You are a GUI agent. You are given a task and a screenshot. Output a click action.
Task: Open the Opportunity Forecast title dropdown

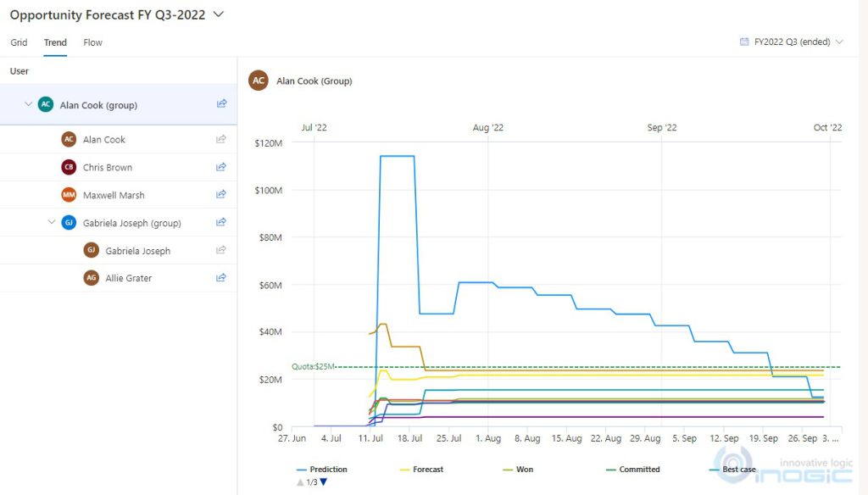point(218,14)
